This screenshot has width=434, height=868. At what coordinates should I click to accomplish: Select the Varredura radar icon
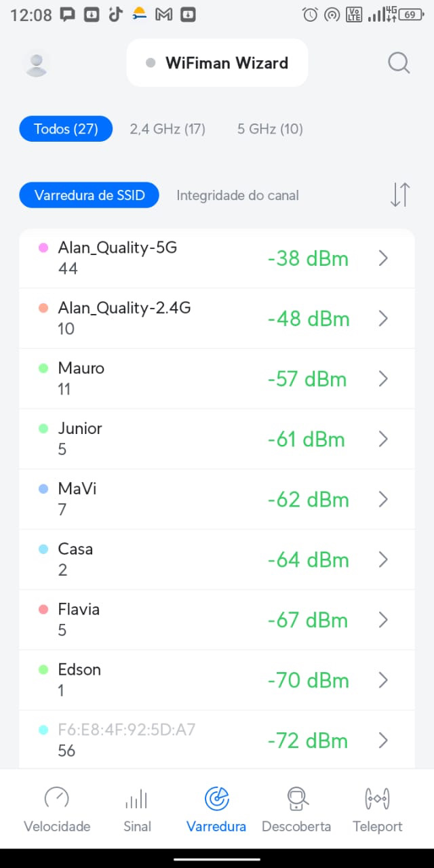(216, 799)
